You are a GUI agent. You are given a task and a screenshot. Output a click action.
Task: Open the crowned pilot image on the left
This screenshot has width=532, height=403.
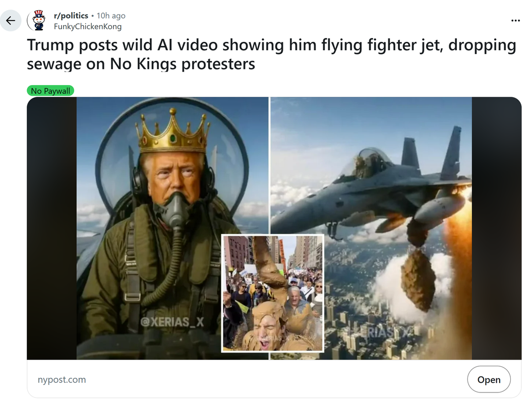[172, 228]
